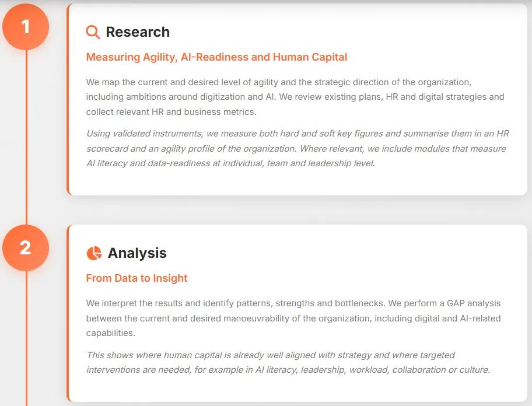This screenshot has height=406, width=532.
Task: Click the orange left border of Research card
Action: (68, 99)
